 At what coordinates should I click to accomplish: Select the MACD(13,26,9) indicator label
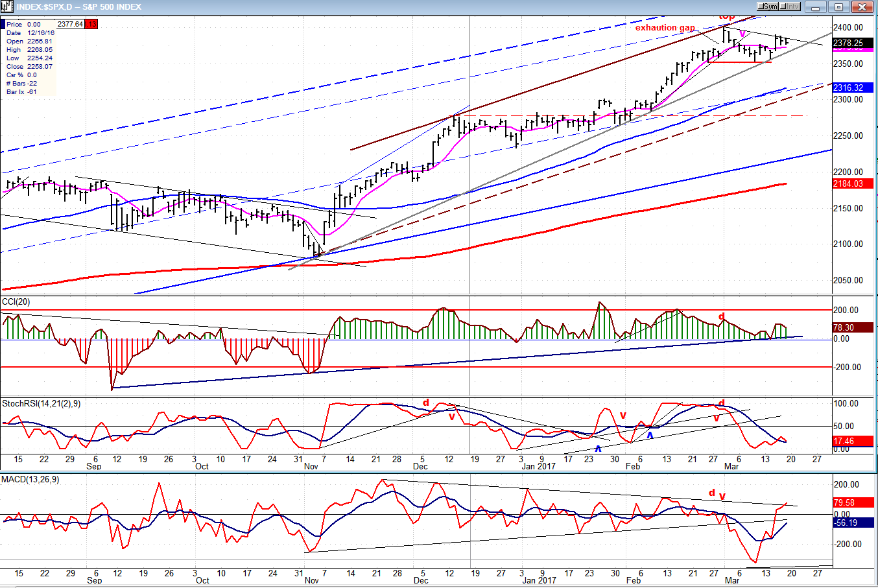(30, 480)
